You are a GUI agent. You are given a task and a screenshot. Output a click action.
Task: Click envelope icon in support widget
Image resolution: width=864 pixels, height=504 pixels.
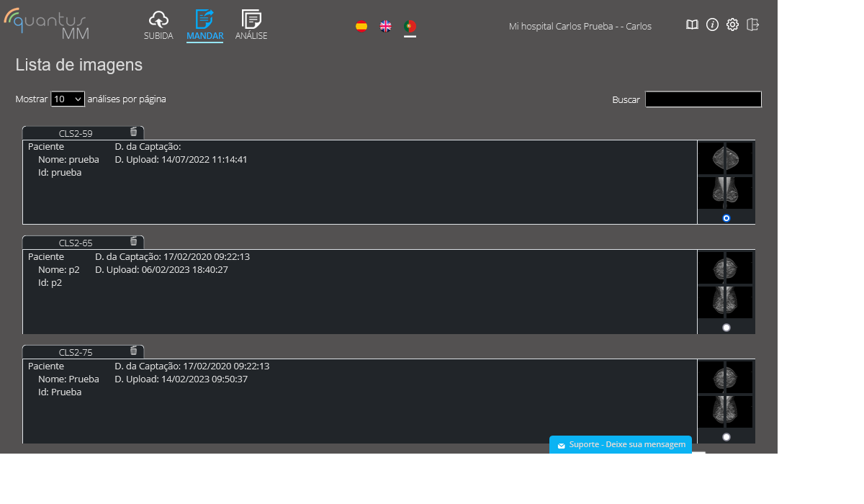pos(562,446)
